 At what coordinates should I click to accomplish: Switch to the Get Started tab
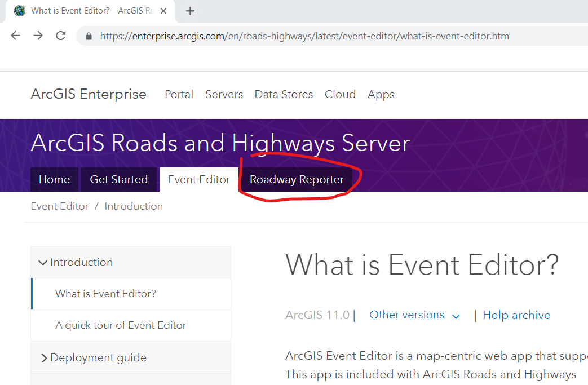tap(119, 180)
